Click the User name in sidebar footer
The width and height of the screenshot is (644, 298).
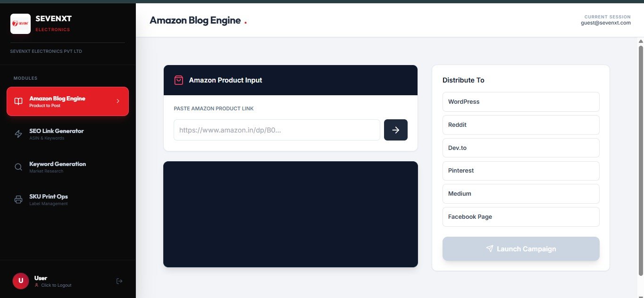pyautogui.click(x=41, y=278)
